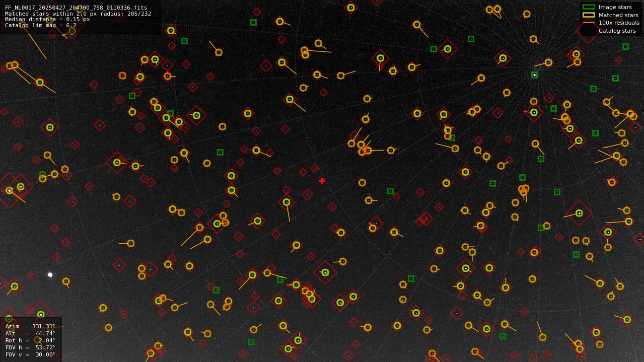644x362 pixels.
Task: Click the 'Image stars' legend label
Action: tap(615, 7)
